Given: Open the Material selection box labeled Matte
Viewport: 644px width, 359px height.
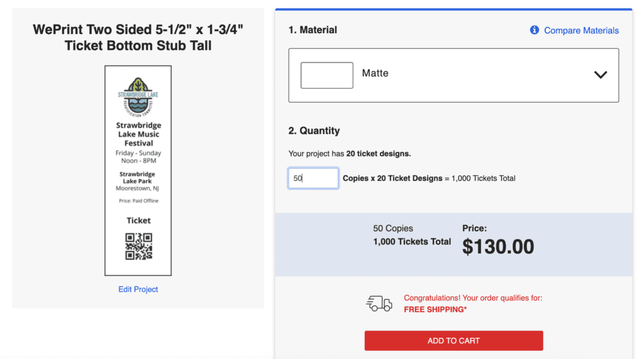Looking at the screenshot, I should point(453,75).
